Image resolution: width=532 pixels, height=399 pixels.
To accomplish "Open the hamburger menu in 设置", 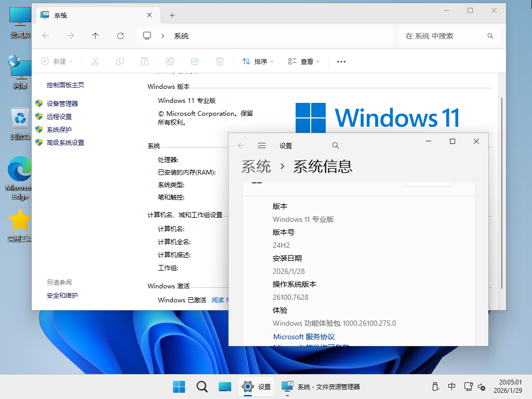I will click(x=262, y=145).
